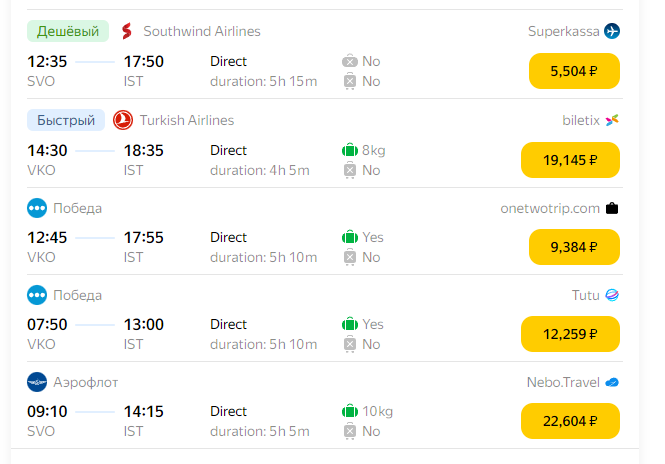Choose the Turkish Airlines 19,145 ₽ fare
Screen dimensions: 665x464
(570, 160)
